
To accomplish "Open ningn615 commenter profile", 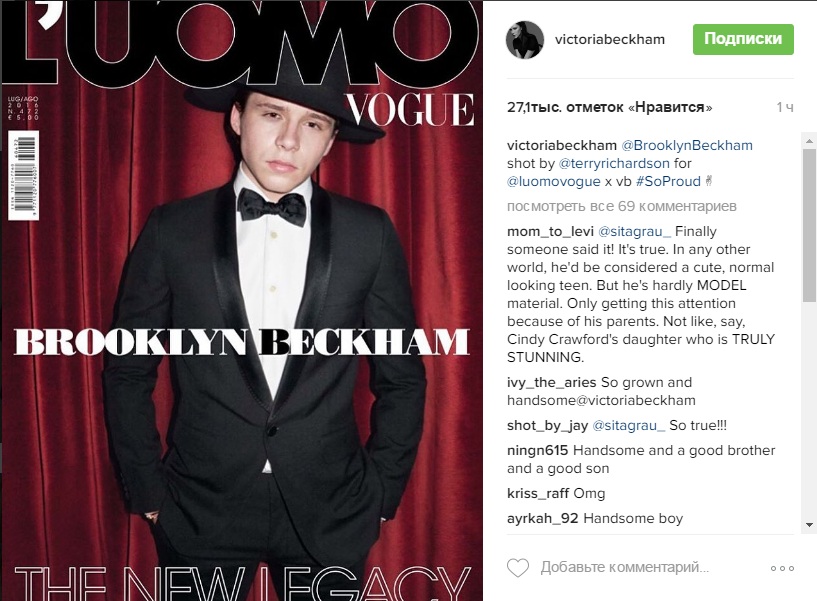I will click(537, 450).
